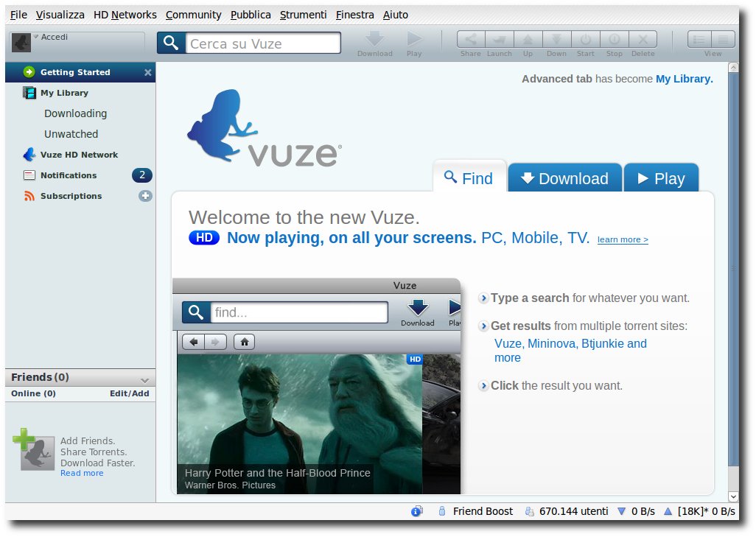Open the Strumenti menu
Image resolution: width=756 pixels, height=537 pixels.
tap(304, 15)
